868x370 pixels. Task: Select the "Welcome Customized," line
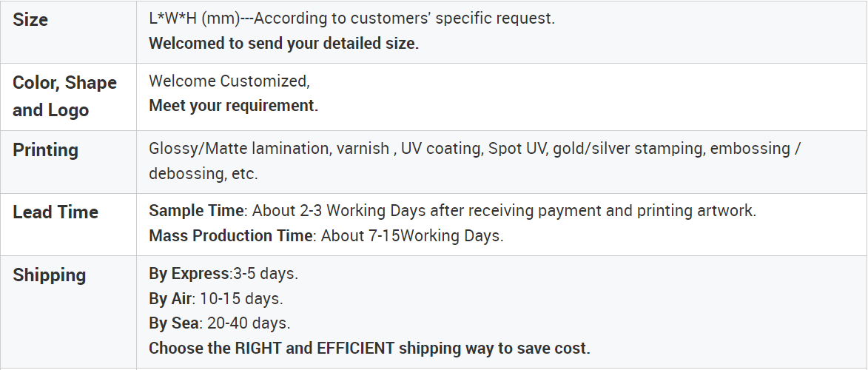(x=229, y=81)
